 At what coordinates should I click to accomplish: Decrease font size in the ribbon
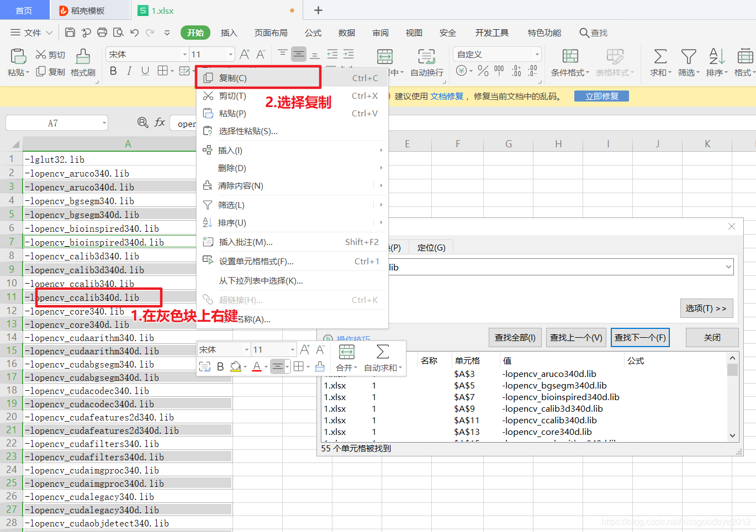click(261, 54)
